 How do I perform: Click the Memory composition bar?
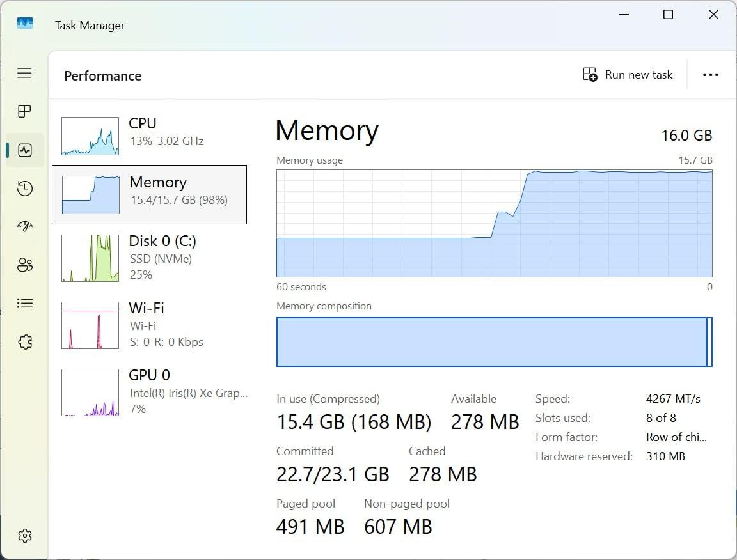494,342
